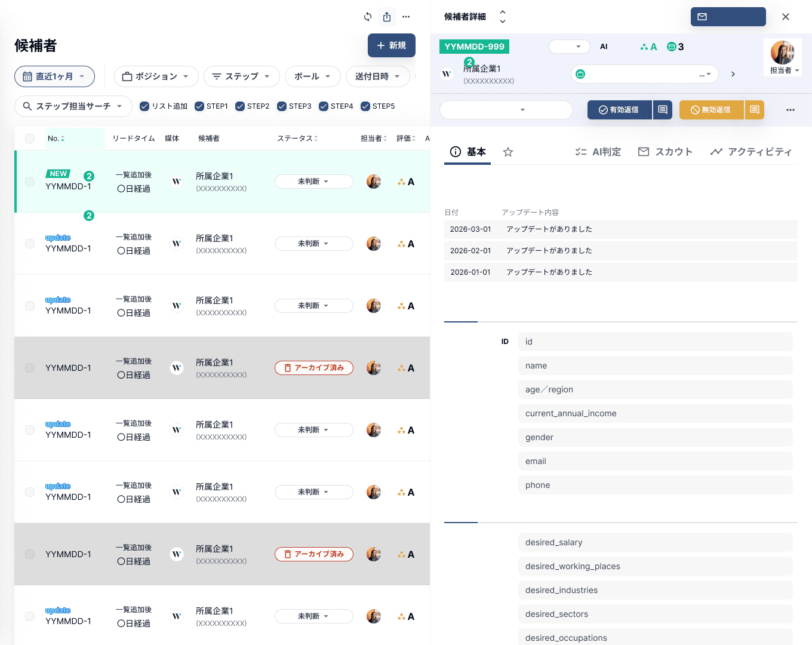Switch to the アクティビティ tab
Screen dimensions: 812x645
(751, 152)
